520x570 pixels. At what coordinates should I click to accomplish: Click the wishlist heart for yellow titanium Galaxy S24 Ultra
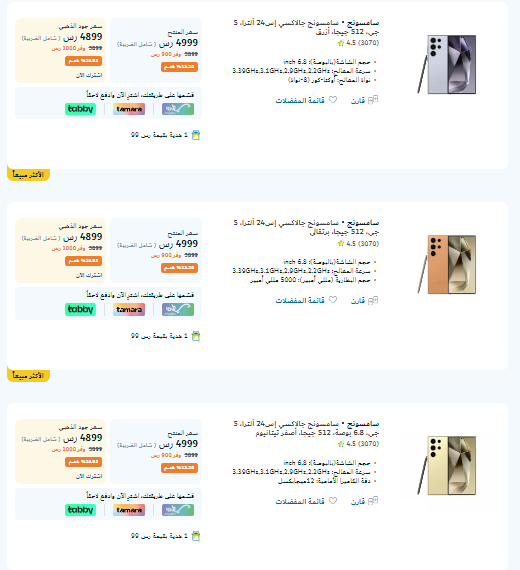(333, 501)
